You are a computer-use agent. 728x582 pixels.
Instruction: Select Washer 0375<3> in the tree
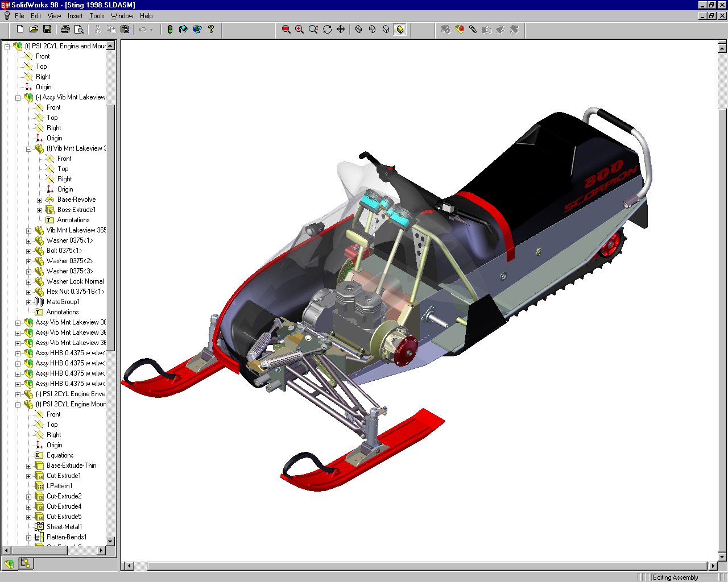[x=69, y=271]
